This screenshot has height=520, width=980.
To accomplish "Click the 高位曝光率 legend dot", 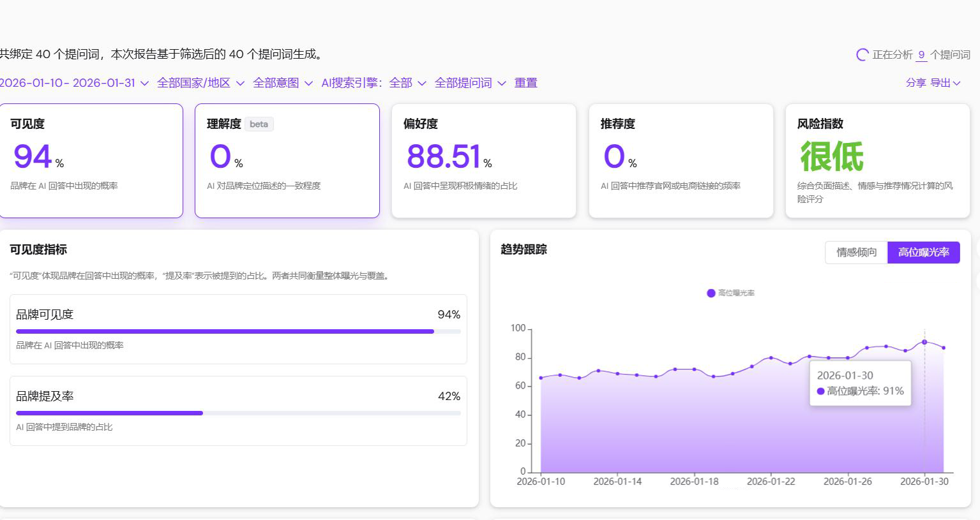I will [711, 293].
